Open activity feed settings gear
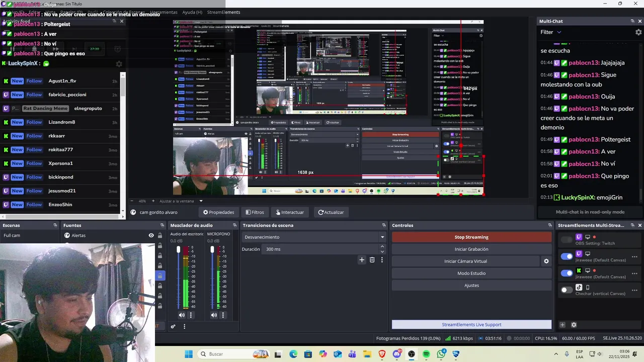Image resolution: width=644 pixels, height=362 pixels. point(119,64)
